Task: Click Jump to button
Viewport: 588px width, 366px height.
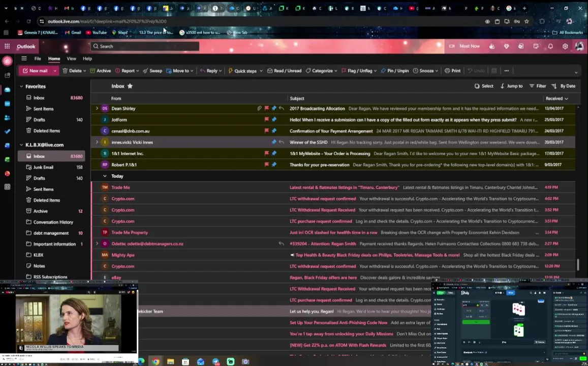Action: [511, 86]
